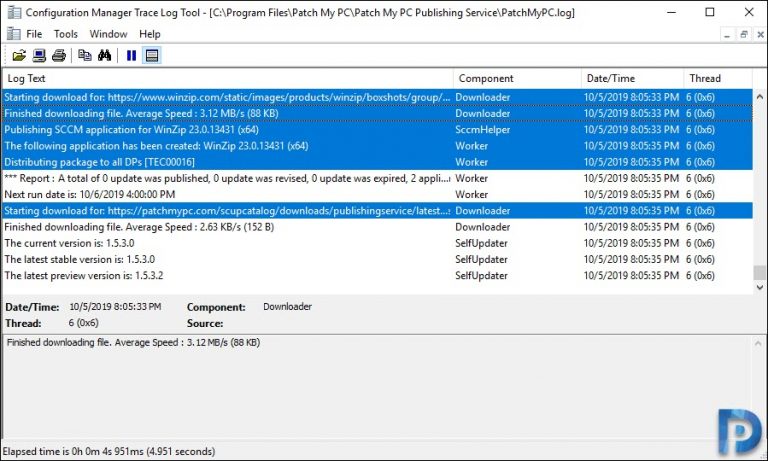Click the Copy to clipboard icon
The image size is (768, 461).
coord(85,55)
